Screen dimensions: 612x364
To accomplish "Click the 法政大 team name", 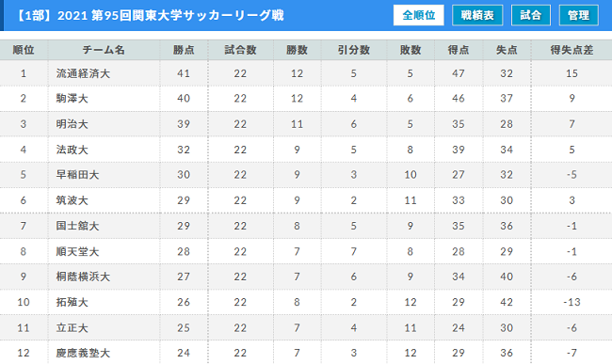I will click(x=72, y=150).
